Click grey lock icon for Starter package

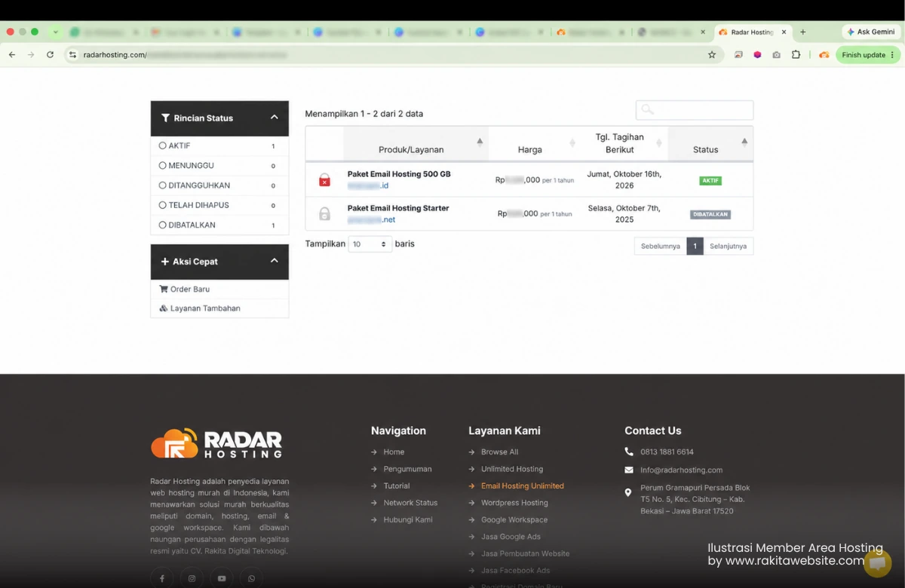[x=324, y=213]
